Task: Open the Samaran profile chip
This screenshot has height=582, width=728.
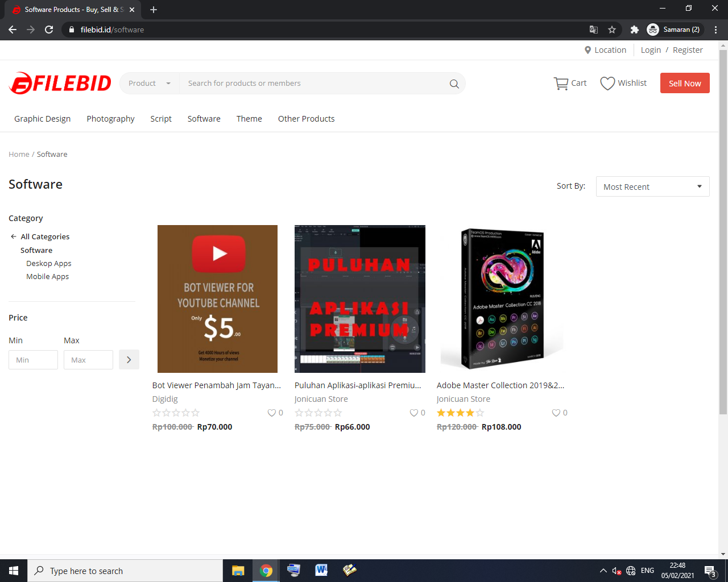Action: click(675, 30)
